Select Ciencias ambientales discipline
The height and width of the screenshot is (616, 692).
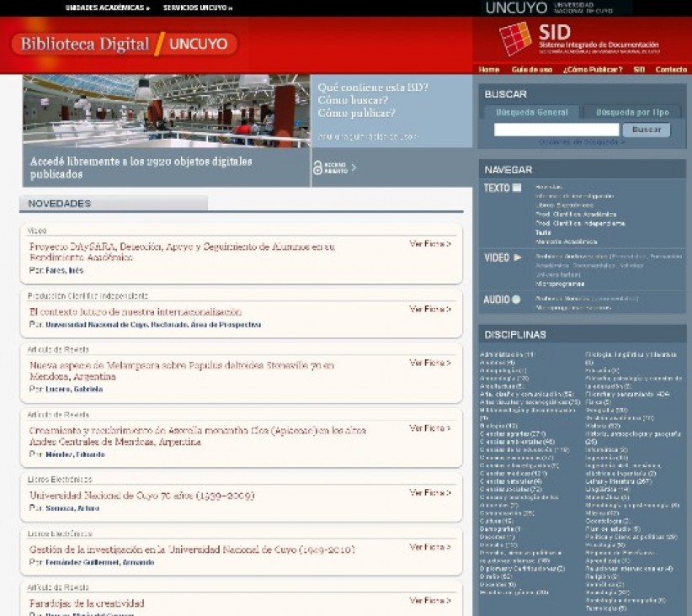517,442
